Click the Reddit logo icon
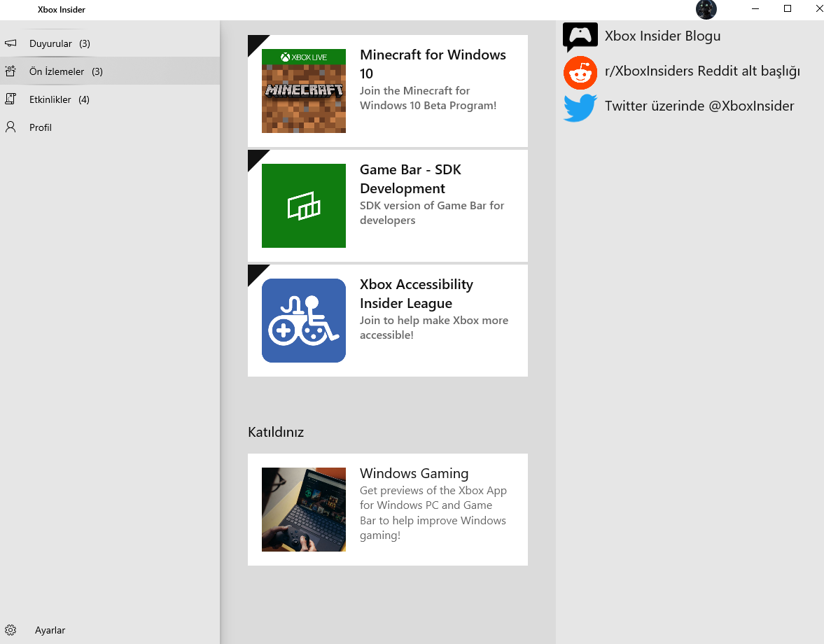 point(580,73)
